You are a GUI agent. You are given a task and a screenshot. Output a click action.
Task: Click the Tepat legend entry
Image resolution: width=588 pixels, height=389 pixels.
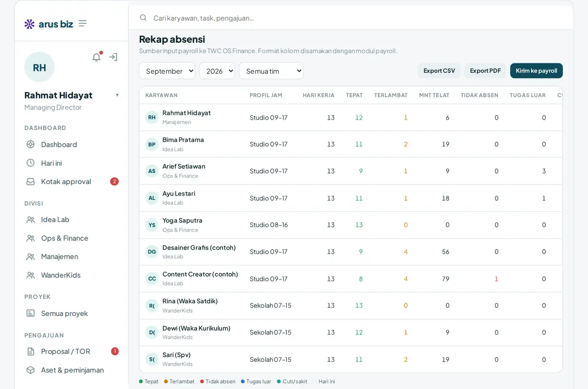tap(149, 381)
